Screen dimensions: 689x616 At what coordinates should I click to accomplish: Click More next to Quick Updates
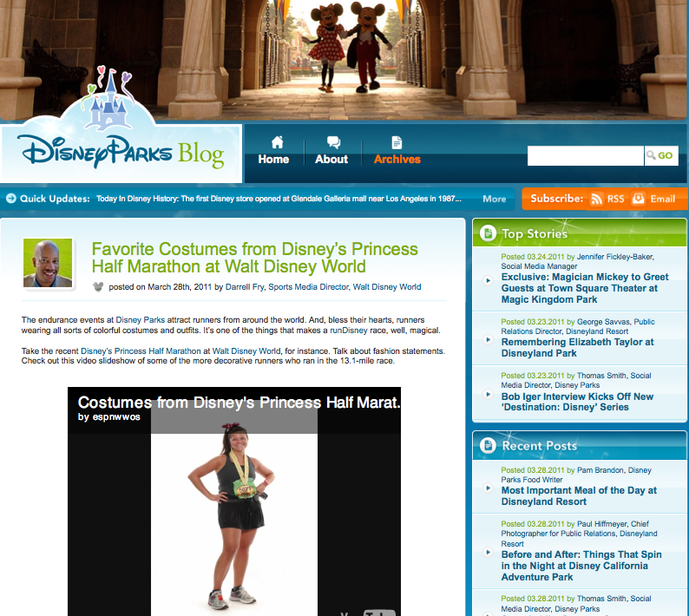click(495, 199)
